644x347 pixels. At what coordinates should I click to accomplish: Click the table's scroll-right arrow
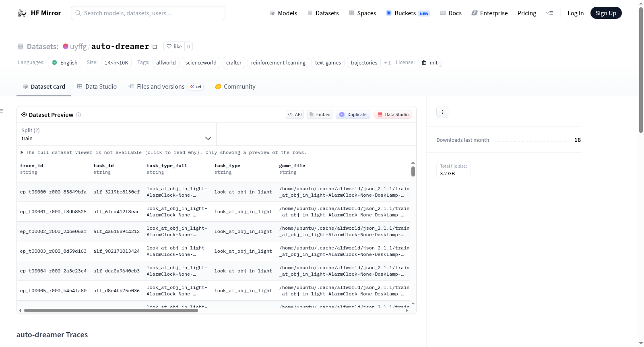[407, 310]
